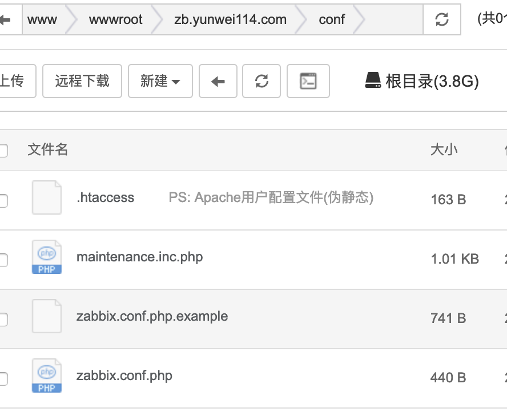Click the root directory disk icon
This screenshot has height=420, width=507.
pyautogui.click(x=373, y=80)
